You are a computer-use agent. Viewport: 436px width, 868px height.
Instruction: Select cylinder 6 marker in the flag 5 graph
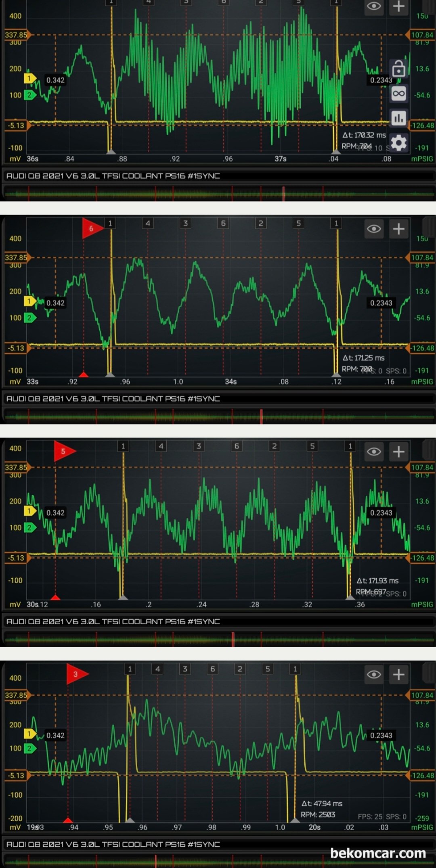coord(237,446)
